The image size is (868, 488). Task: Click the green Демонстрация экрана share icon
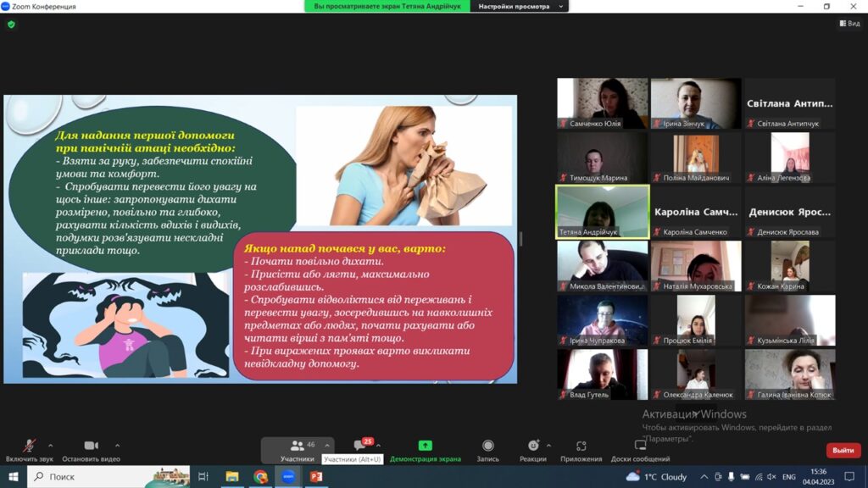(425, 446)
